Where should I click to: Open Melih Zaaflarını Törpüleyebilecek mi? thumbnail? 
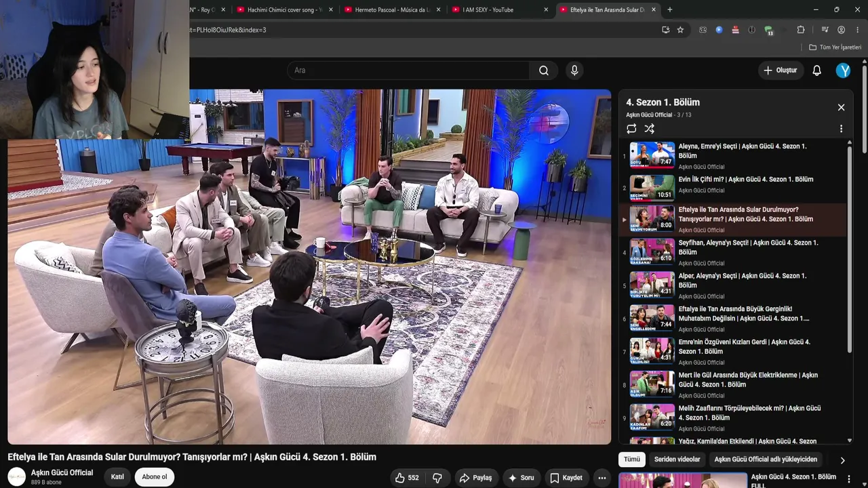click(652, 417)
